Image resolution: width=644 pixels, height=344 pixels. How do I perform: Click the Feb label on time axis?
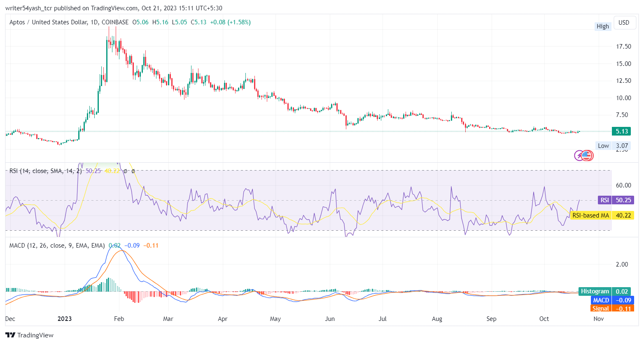pyautogui.click(x=119, y=319)
